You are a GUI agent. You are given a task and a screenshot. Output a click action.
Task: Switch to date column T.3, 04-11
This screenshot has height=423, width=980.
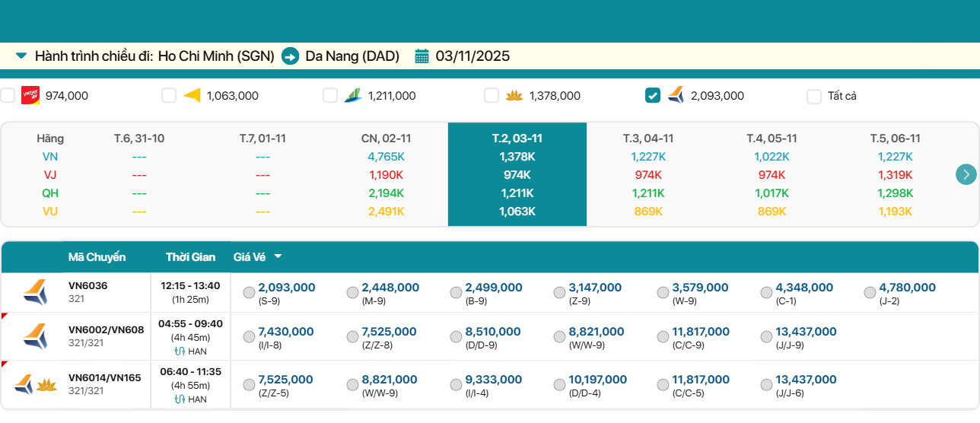(x=647, y=138)
